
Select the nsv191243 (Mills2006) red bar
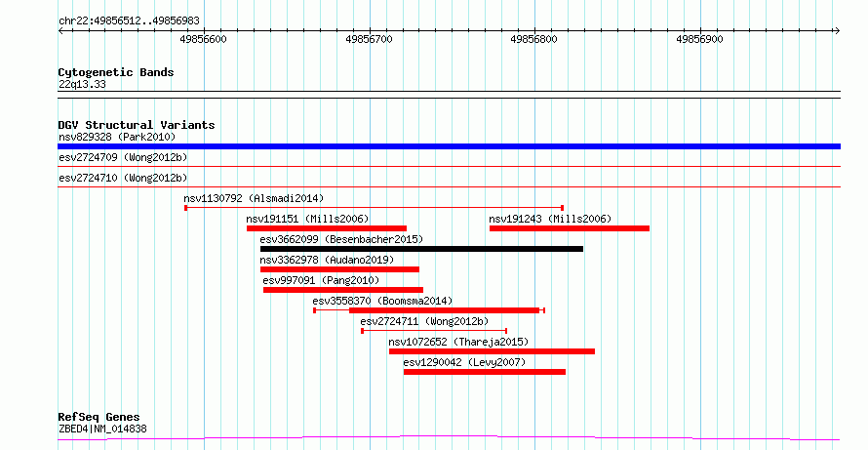point(569,228)
